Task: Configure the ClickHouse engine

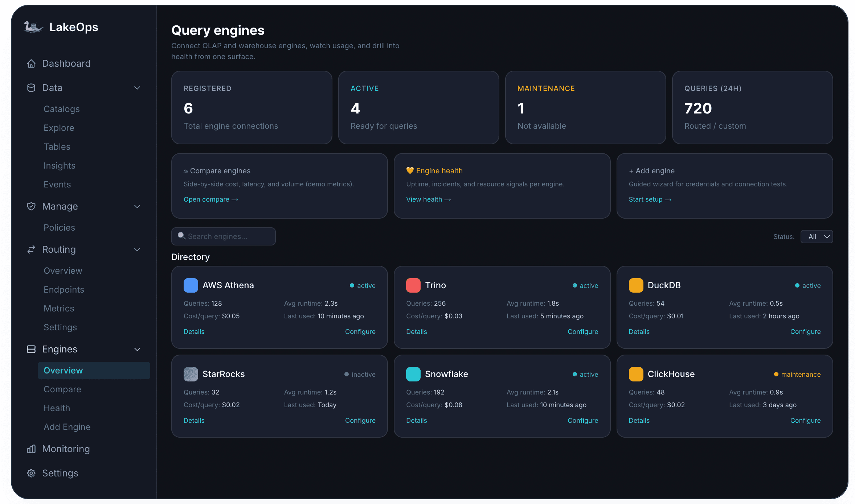Action: (806, 421)
